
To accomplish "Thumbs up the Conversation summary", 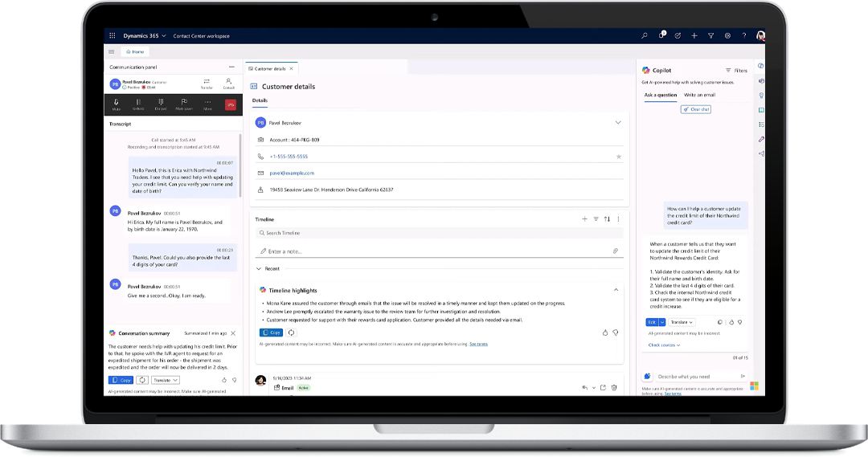I will click(x=224, y=380).
